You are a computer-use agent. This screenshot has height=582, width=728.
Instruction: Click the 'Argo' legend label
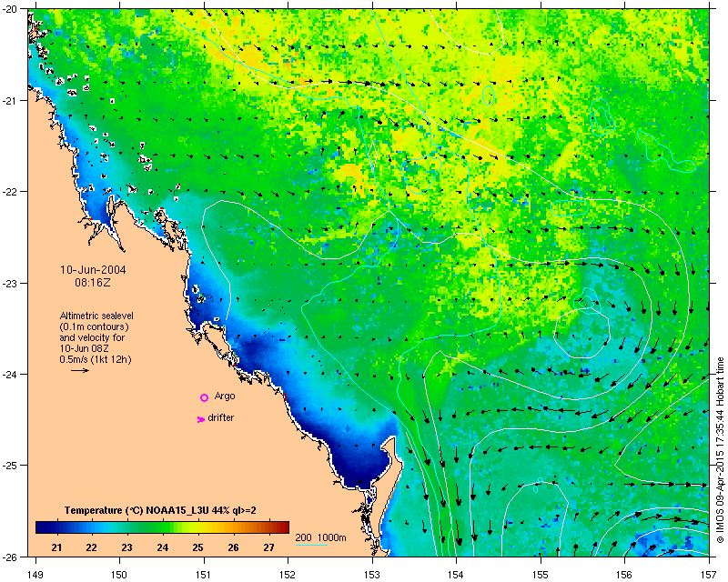coord(225,396)
